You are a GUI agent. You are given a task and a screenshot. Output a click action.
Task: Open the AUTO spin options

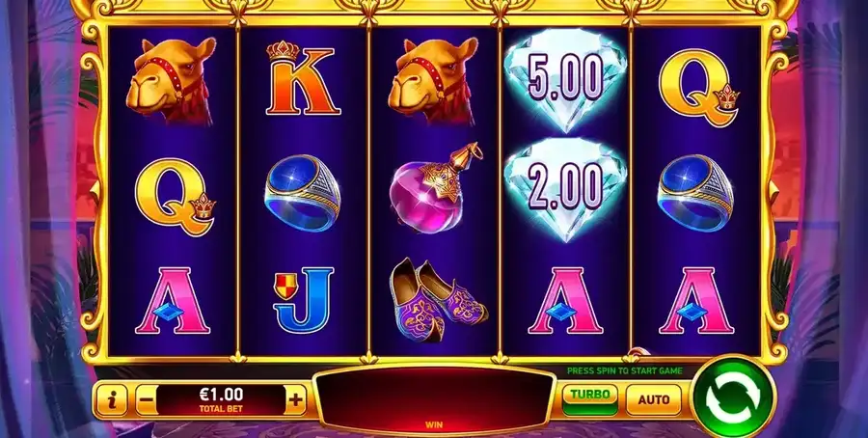tap(654, 399)
